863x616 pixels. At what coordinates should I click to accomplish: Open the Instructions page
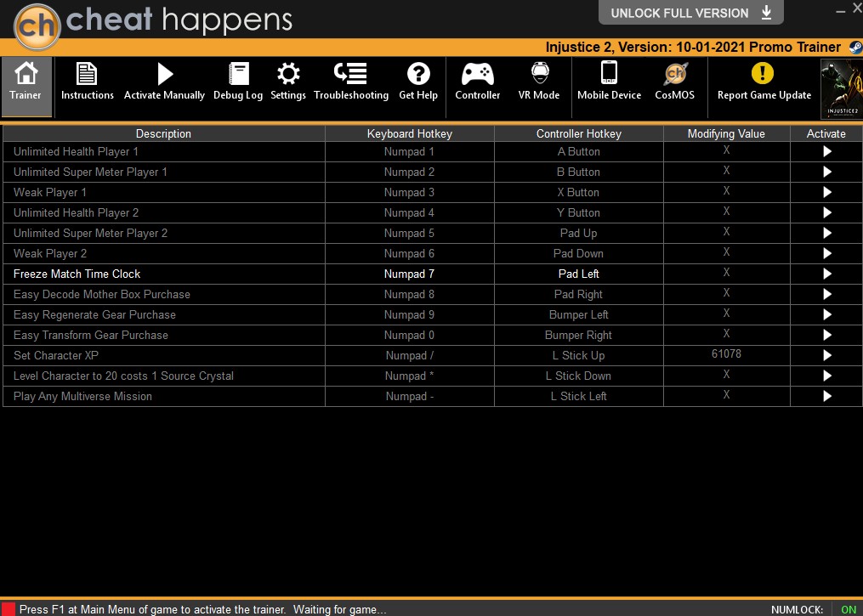coord(87,81)
